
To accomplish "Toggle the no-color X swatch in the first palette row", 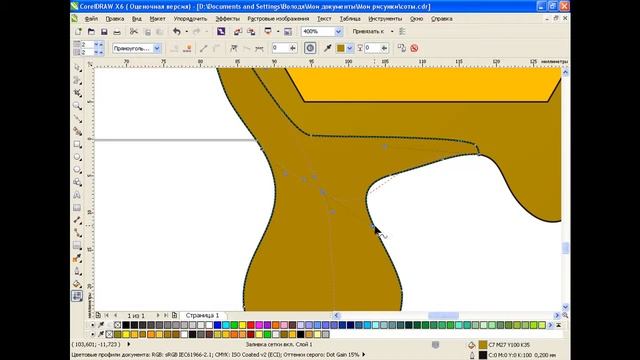I will [x=118, y=325].
